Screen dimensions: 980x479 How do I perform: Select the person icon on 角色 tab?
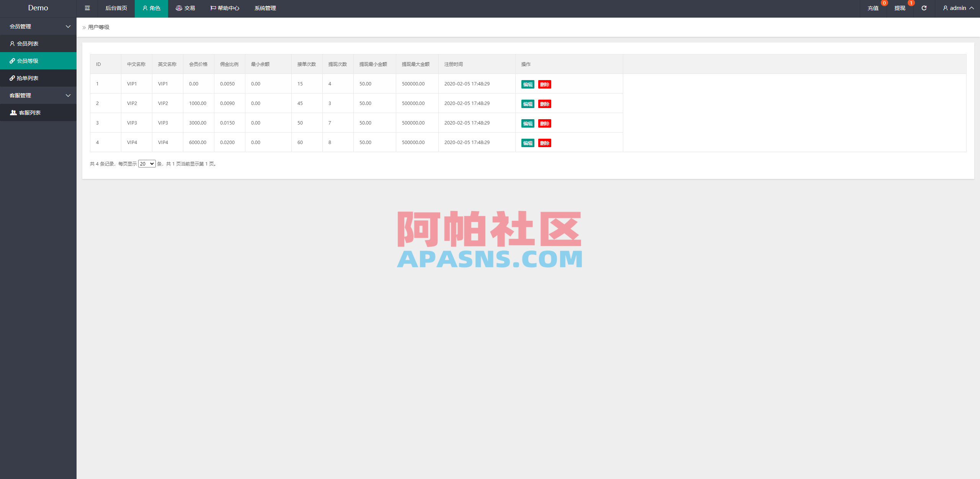click(x=144, y=8)
